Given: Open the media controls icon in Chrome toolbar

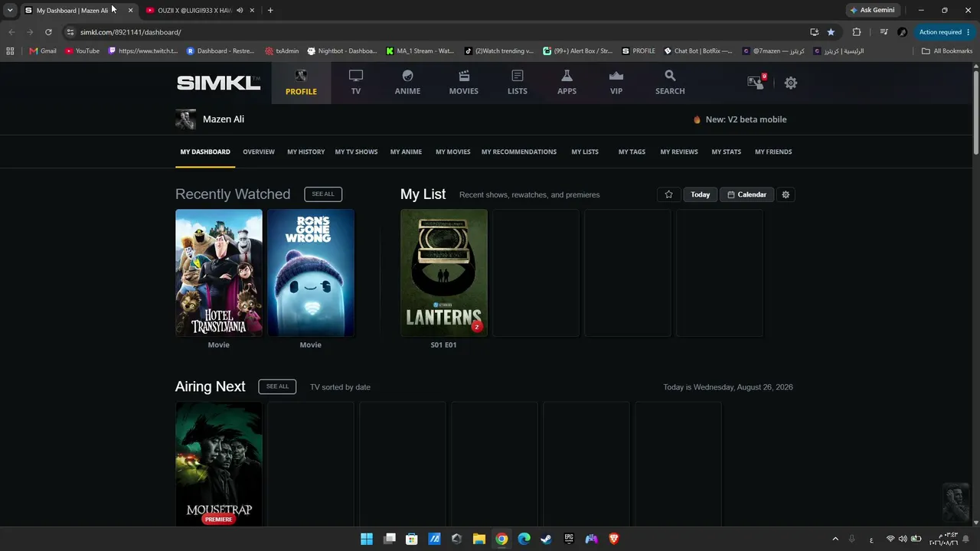Looking at the screenshot, I should (x=884, y=32).
